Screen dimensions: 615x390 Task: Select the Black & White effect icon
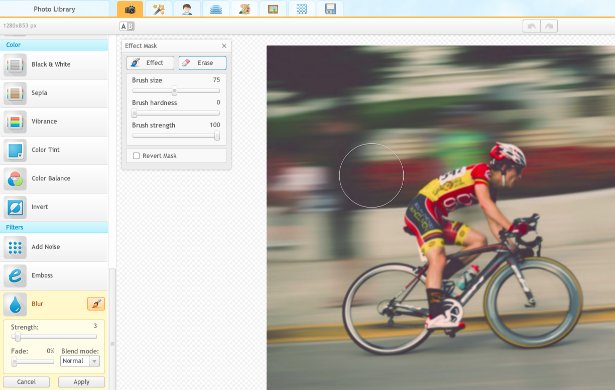click(x=15, y=65)
